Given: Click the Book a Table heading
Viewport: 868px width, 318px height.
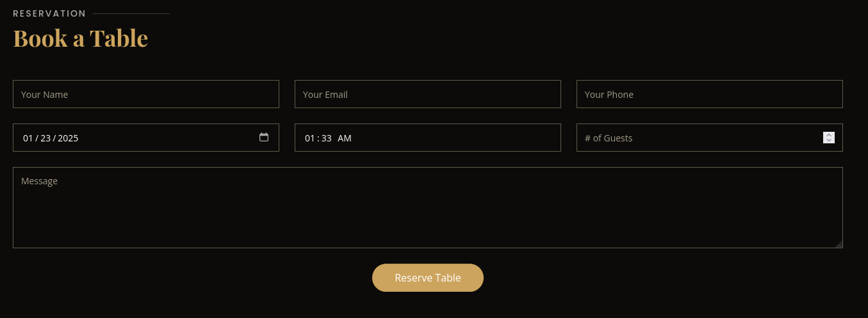Looking at the screenshot, I should click(x=81, y=38).
